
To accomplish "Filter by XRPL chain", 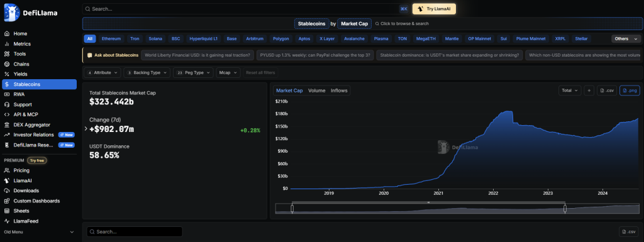I will click(560, 38).
